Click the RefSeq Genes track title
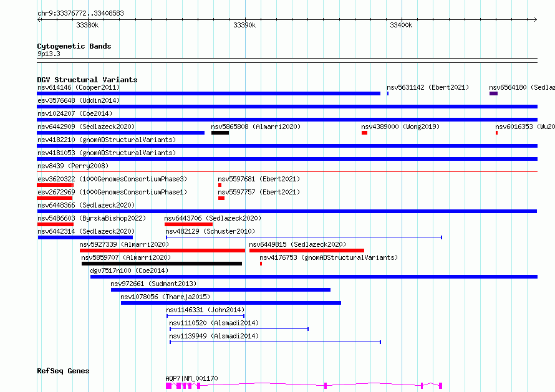This screenshot has width=555, height=392. tap(63, 371)
